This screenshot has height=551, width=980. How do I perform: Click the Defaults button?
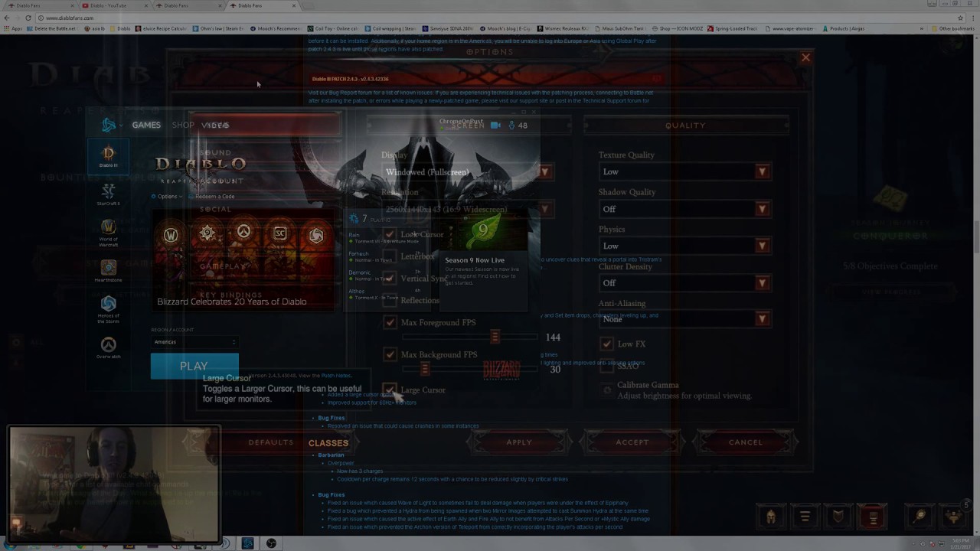coord(270,442)
